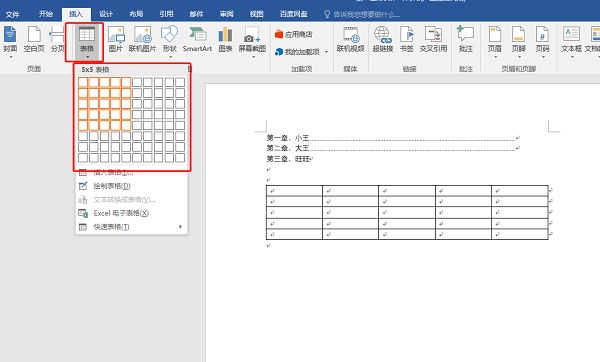Viewport: 600px width, 362px height.
Task: Switch to the 开始 Home tab
Action: [46, 14]
